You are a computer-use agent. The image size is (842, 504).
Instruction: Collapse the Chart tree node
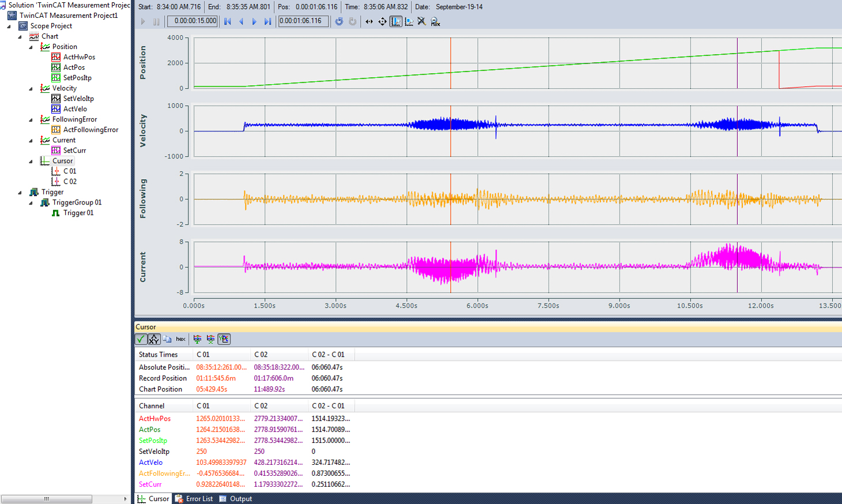coord(20,37)
